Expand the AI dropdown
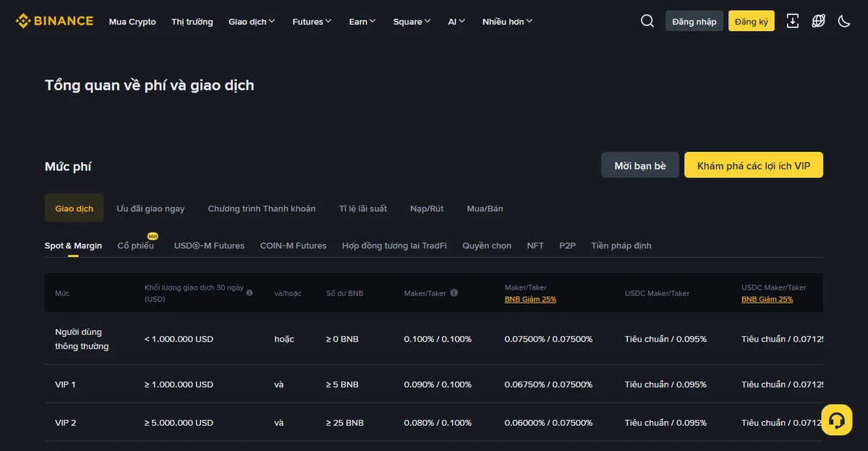Screen dimensions: 868x451 coord(456,22)
